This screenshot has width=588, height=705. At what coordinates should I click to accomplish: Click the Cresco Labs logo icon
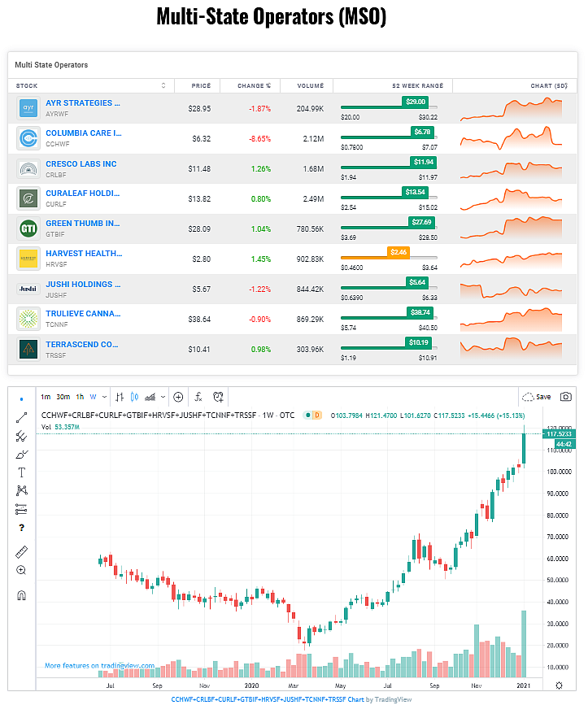pos(28,168)
